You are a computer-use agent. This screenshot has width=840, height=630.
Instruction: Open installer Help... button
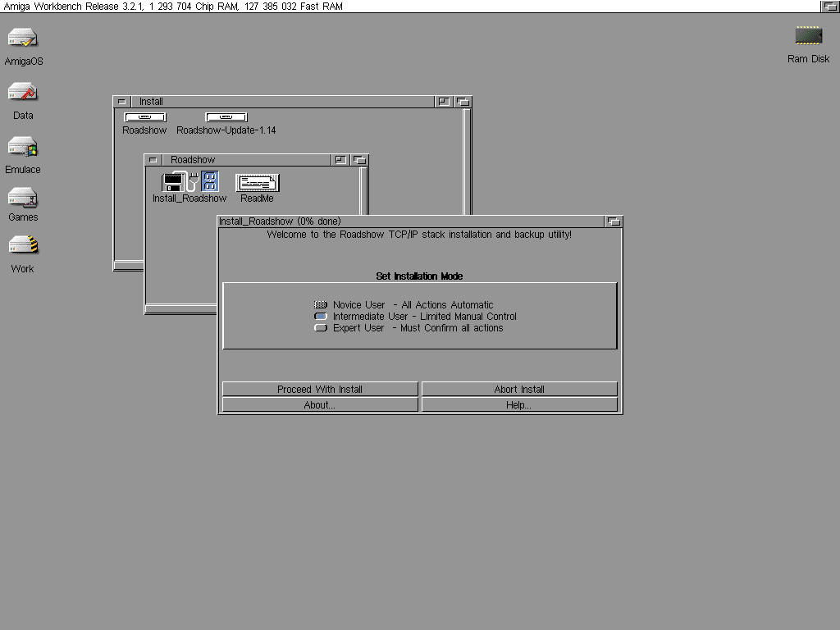[x=519, y=405]
